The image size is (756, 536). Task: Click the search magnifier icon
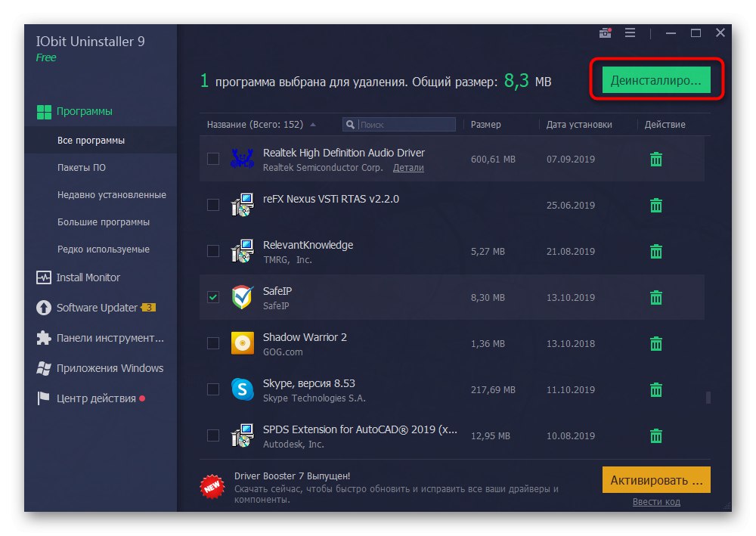tap(350, 124)
